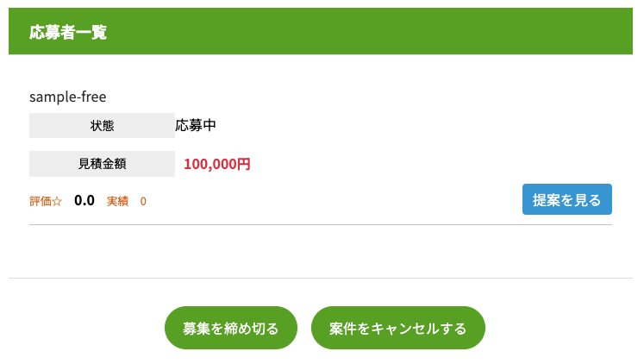Click the separator line above the bottom buttons
This screenshot has width=644, height=364.
(x=321, y=278)
